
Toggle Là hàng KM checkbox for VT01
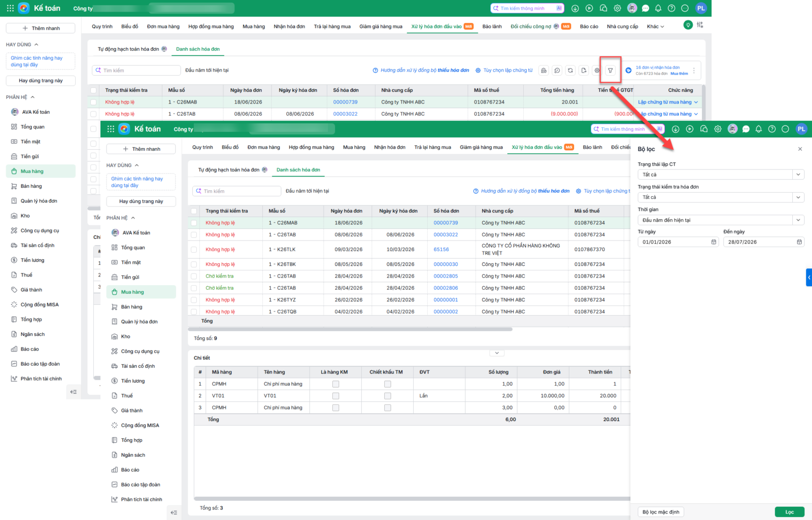pos(335,396)
